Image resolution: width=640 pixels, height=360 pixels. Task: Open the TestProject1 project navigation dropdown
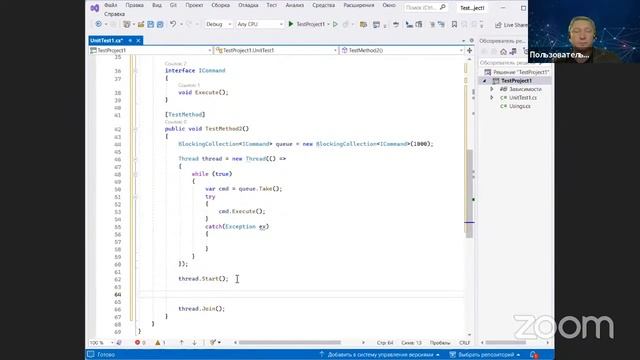[x=151, y=50]
